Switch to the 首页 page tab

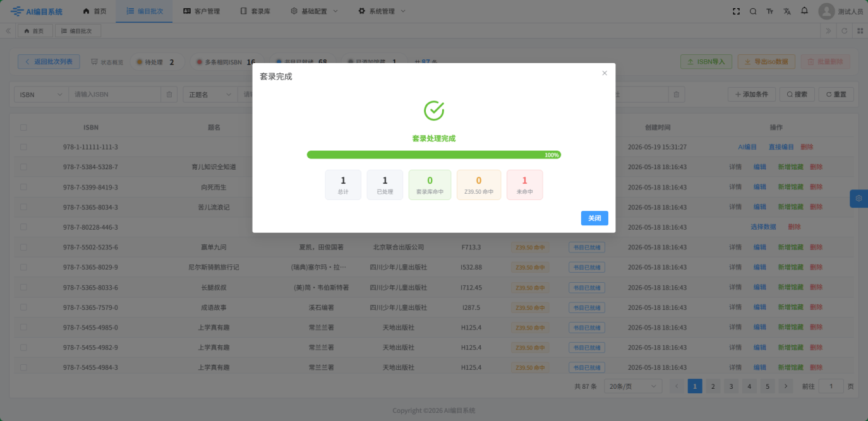point(34,31)
